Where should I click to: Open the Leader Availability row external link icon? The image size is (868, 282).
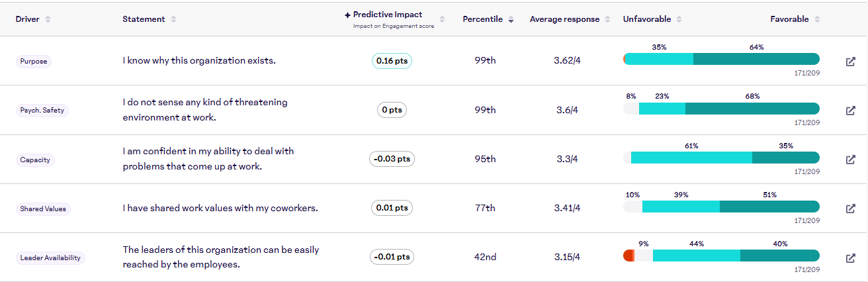(851, 258)
